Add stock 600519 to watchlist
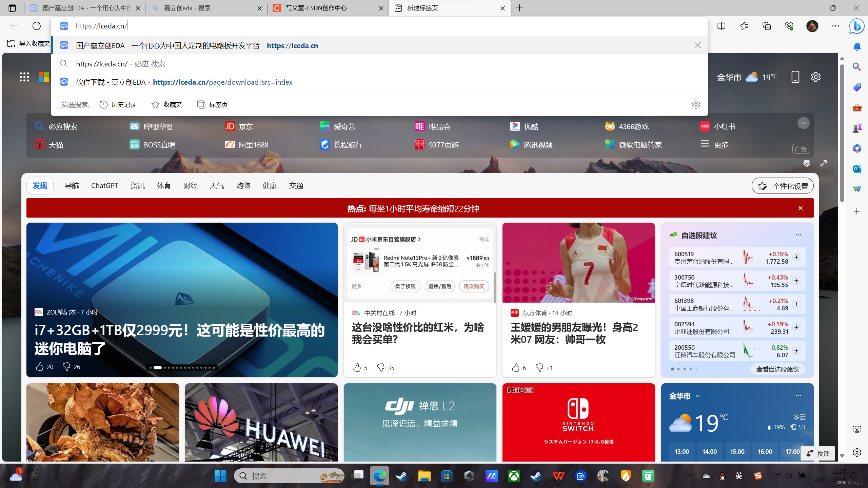Image resolution: width=868 pixels, height=488 pixels. [x=796, y=258]
